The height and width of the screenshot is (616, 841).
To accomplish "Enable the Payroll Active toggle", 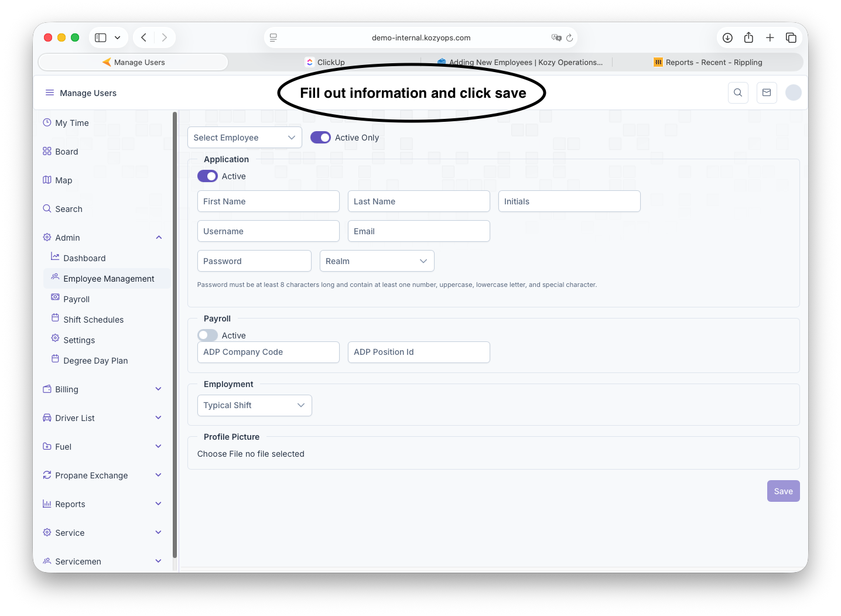I will [x=207, y=336].
